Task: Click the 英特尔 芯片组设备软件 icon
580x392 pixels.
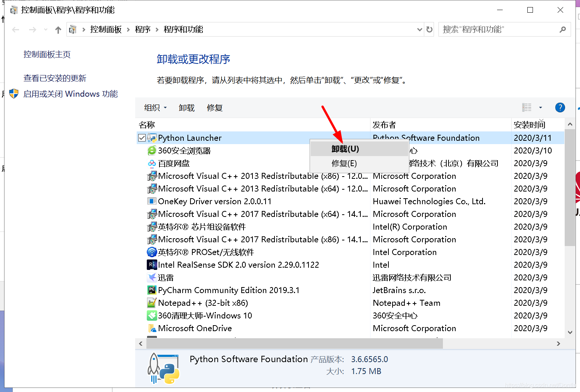Action: pos(152,227)
